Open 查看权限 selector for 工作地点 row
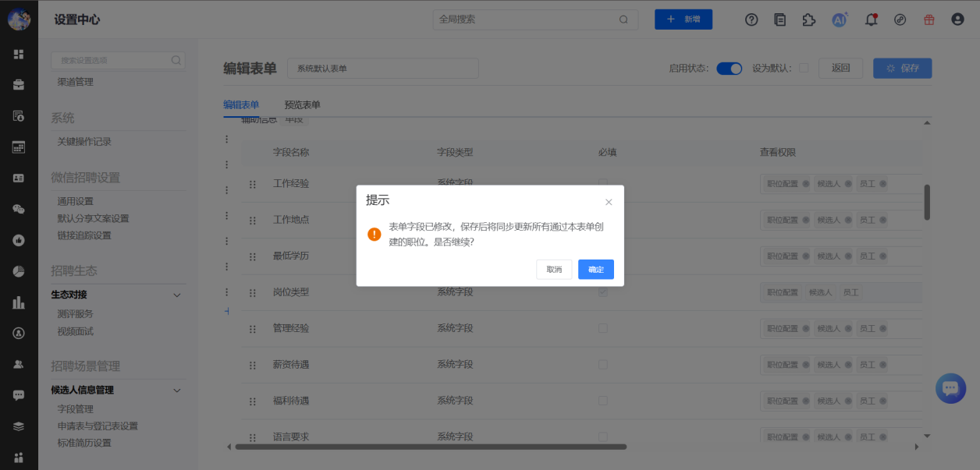The width and height of the screenshot is (980, 470). coord(841,221)
